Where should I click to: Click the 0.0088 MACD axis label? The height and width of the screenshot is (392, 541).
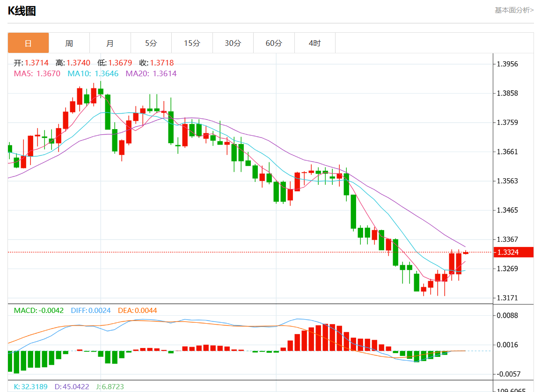[x=507, y=315]
